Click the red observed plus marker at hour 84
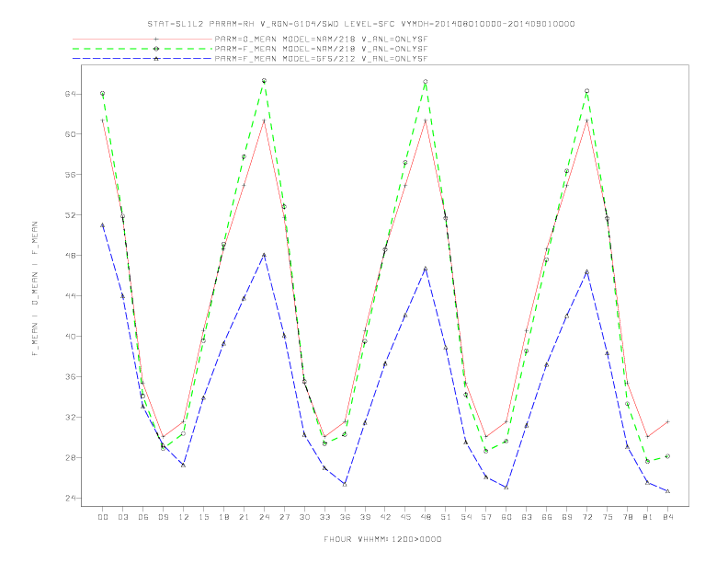Screen dimensions: 728x563 [x=667, y=421]
